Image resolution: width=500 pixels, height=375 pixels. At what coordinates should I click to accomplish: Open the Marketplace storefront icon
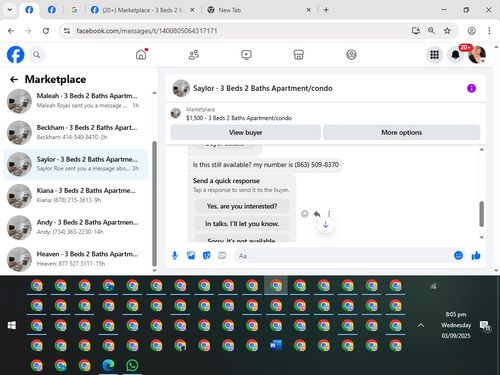pyautogui.click(x=299, y=54)
